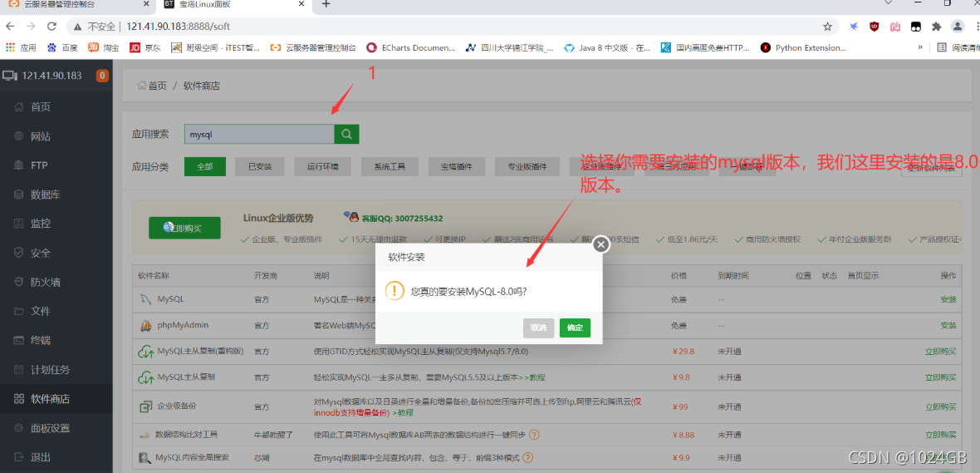Open the Python Extension... bookmark
This screenshot has width=980, height=473.
(804, 47)
